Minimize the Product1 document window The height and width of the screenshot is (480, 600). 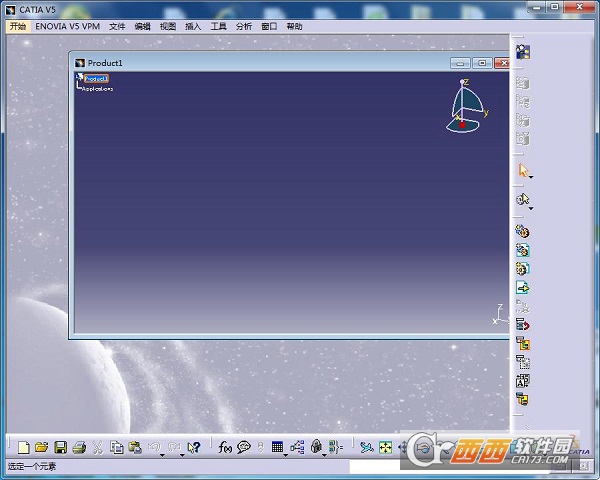click(x=460, y=63)
